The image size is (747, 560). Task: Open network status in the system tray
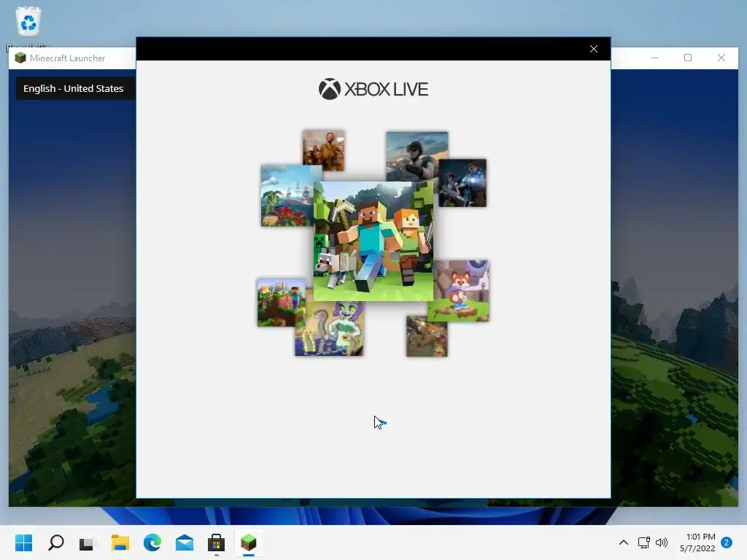pyautogui.click(x=643, y=542)
